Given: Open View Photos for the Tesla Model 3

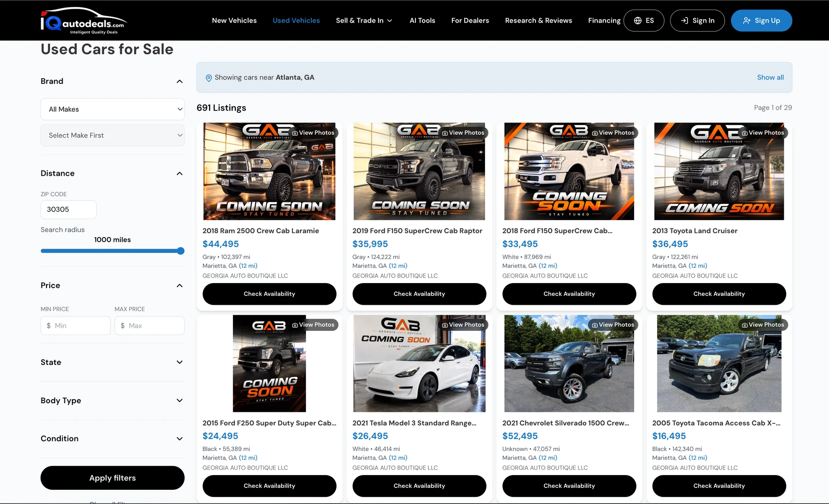Looking at the screenshot, I should [463, 325].
